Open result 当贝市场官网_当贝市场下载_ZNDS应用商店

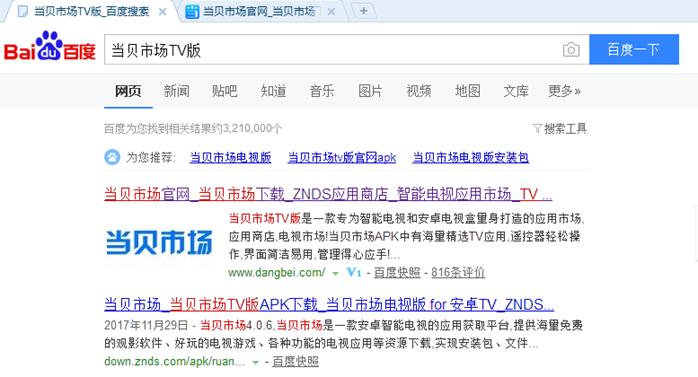[328, 194]
